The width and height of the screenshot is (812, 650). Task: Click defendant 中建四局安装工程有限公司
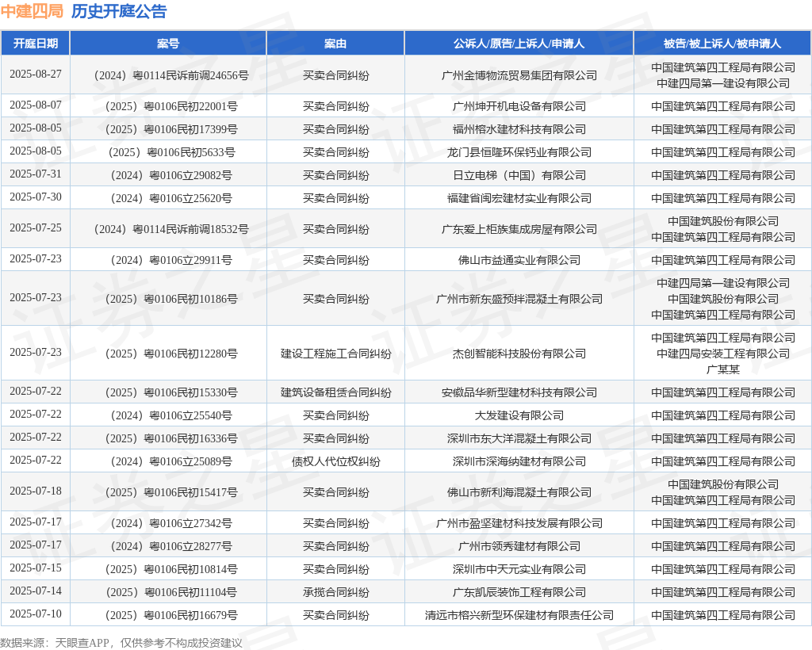(x=723, y=354)
